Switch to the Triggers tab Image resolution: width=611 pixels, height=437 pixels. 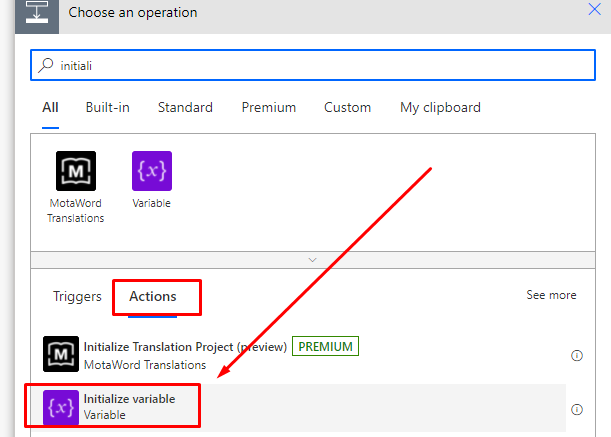(x=78, y=296)
